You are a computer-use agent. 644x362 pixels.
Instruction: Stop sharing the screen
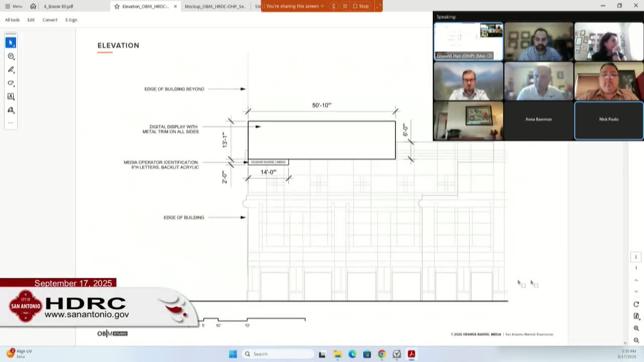point(361,6)
